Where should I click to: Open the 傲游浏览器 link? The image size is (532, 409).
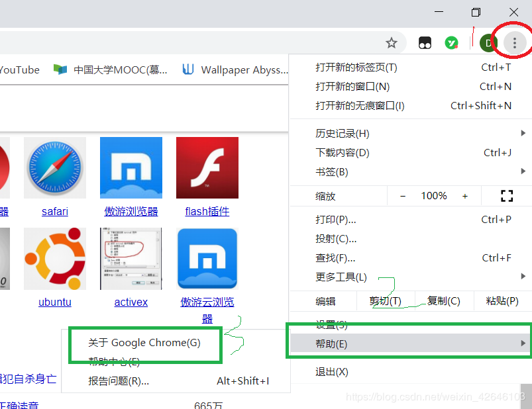coord(131,211)
